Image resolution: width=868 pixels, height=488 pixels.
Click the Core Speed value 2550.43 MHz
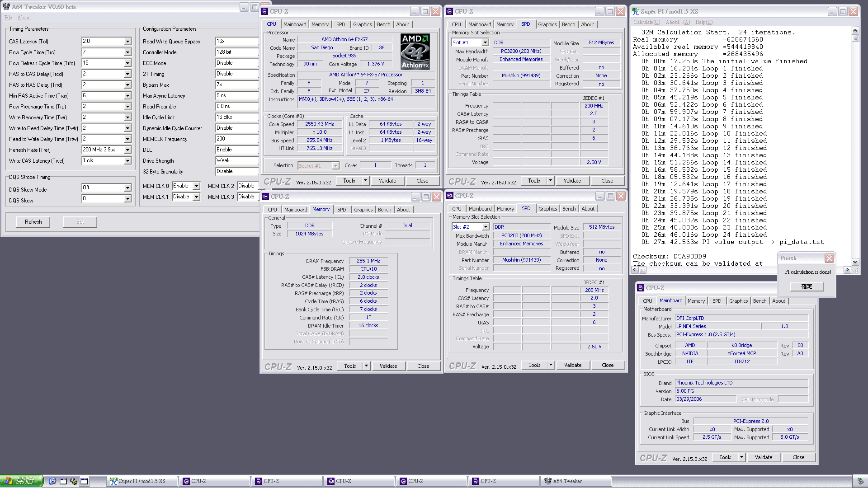pyautogui.click(x=320, y=124)
